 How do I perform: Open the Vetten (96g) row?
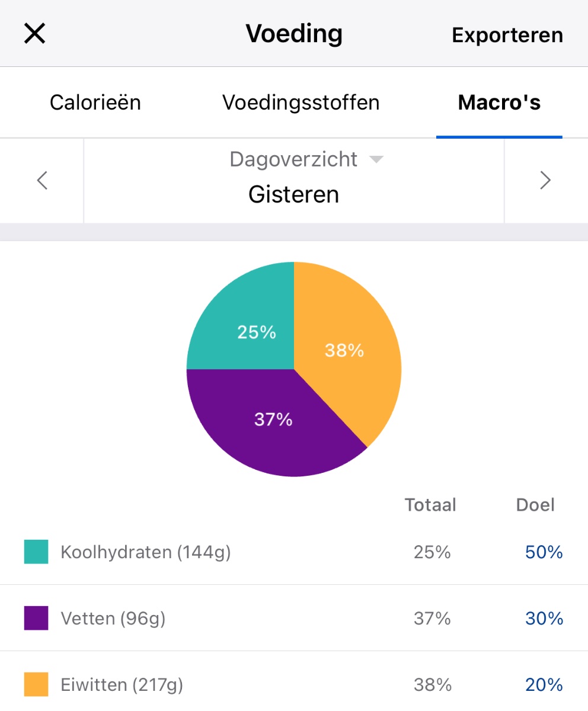pyautogui.click(x=113, y=619)
